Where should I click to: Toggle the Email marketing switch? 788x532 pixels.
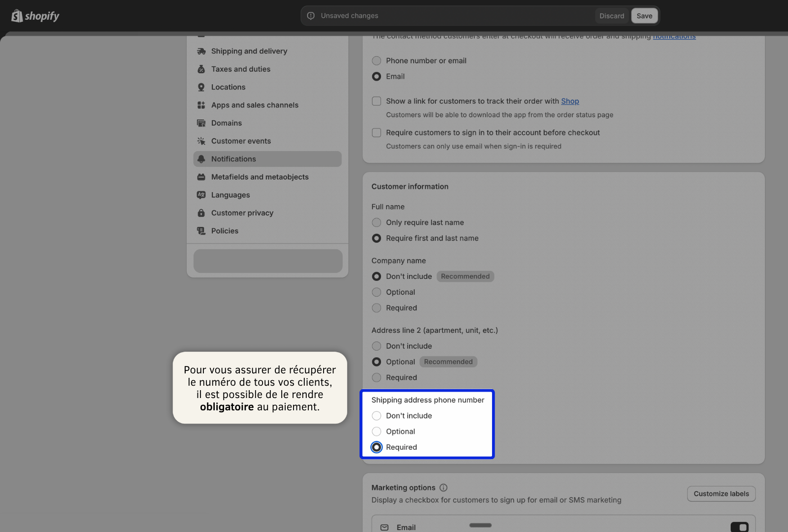coord(739,527)
